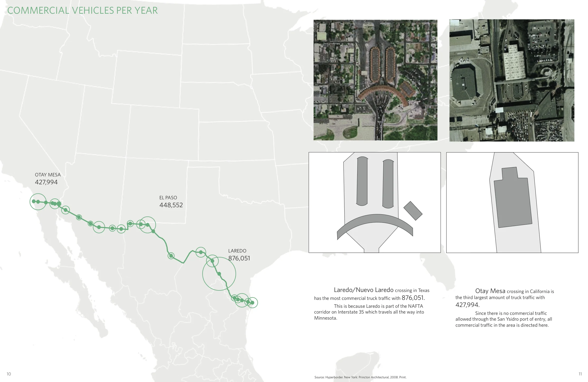Click the value '448,552' under El Paso
The height and width of the screenshot is (382, 588).
click(171, 205)
